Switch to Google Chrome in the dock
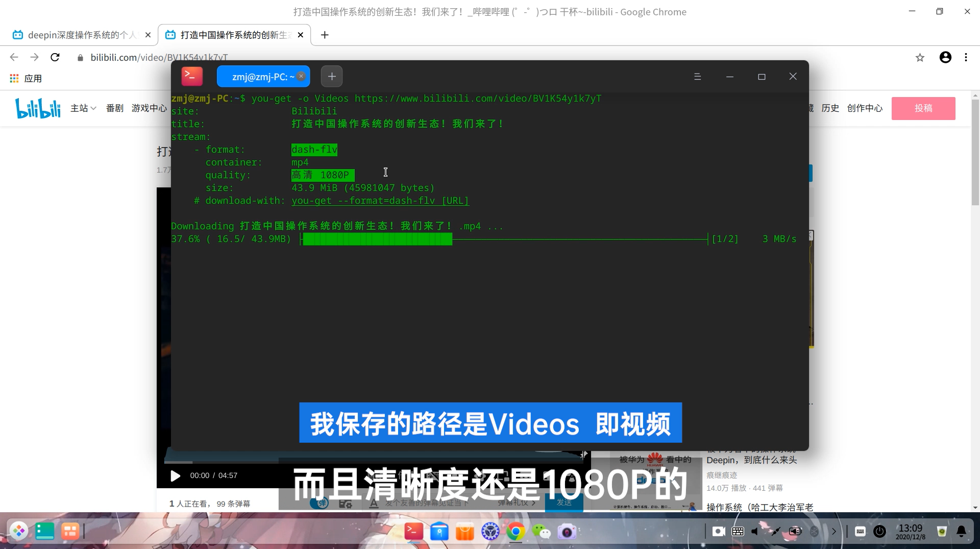 pos(516,532)
